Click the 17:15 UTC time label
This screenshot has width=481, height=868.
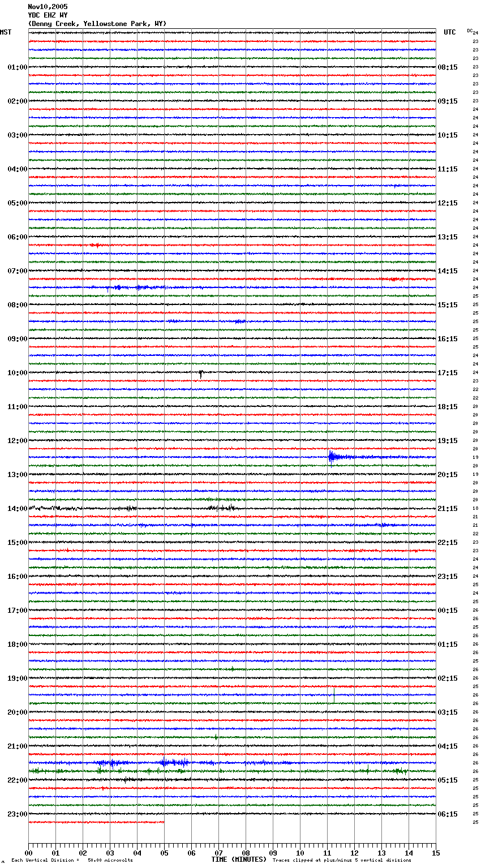pyautogui.click(x=448, y=373)
